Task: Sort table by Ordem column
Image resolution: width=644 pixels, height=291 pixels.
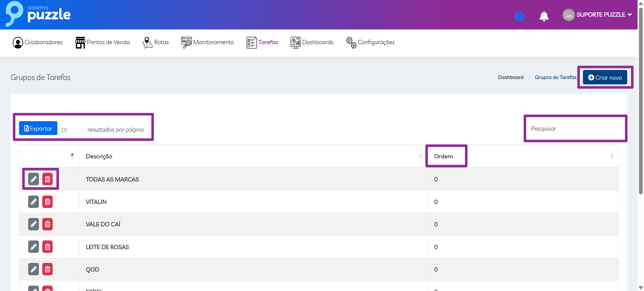Action: [443, 156]
